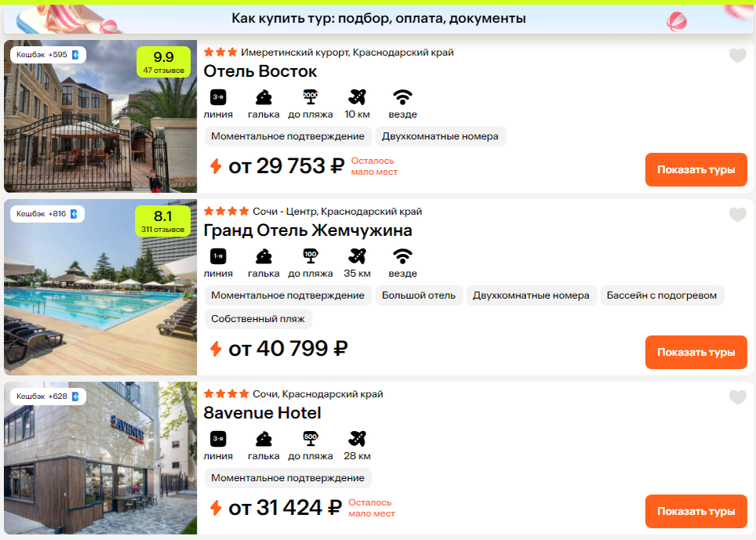Click the 3-я линия icon for 8avenue Hotel
The image size is (756, 540).
pos(218,439)
